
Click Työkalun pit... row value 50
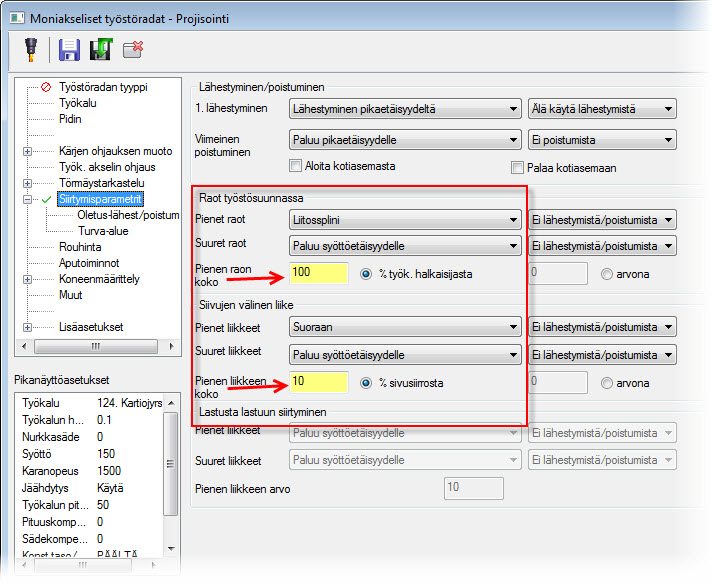pyautogui.click(x=103, y=505)
